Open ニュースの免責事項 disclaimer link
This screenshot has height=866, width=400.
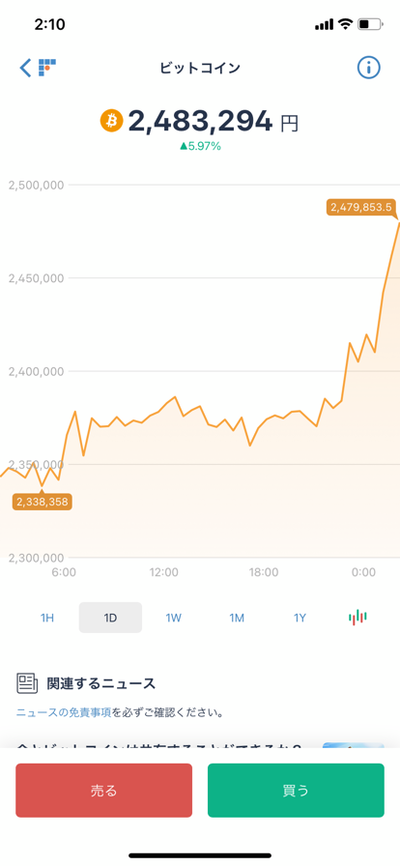(64, 712)
